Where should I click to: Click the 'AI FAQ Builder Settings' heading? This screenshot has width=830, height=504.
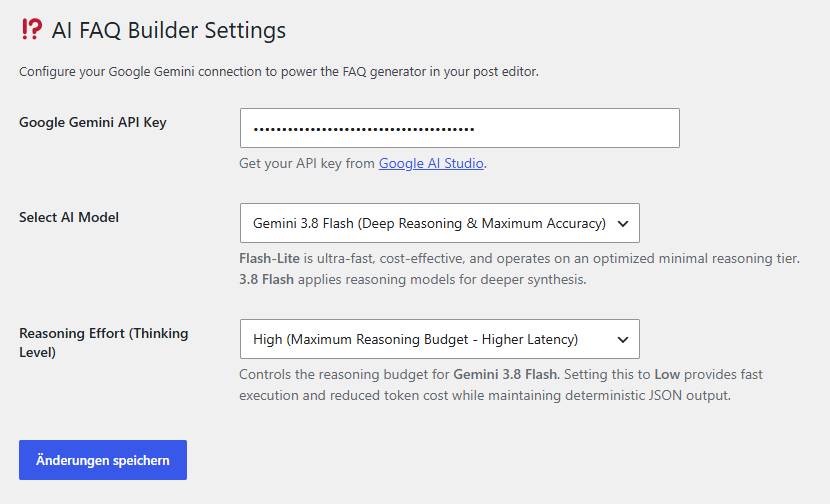click(x=168, y=30)
